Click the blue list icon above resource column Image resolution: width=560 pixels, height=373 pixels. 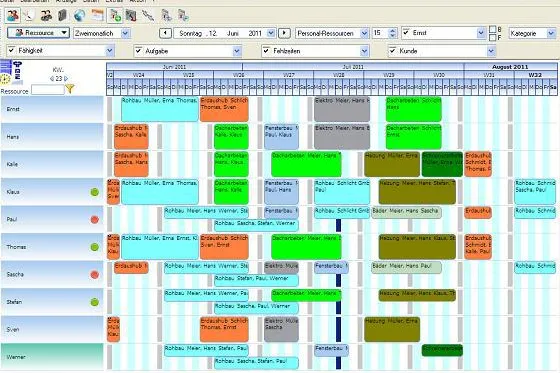pyautogui.click(x=6, y=66)
